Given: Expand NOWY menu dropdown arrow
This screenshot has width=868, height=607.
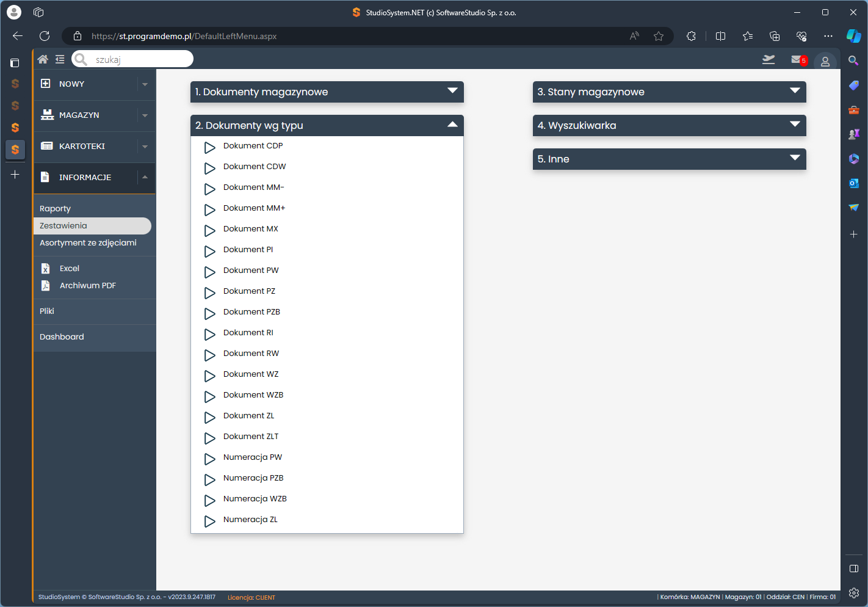Looking at the screenshot, I should pos(145,84).
